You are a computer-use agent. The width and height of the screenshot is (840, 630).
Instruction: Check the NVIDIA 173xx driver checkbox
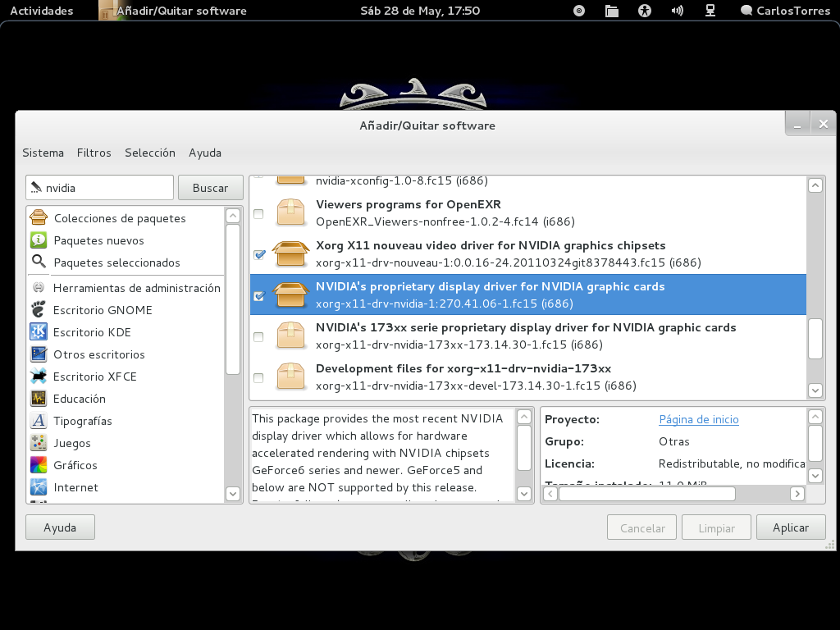click(258, 337)
